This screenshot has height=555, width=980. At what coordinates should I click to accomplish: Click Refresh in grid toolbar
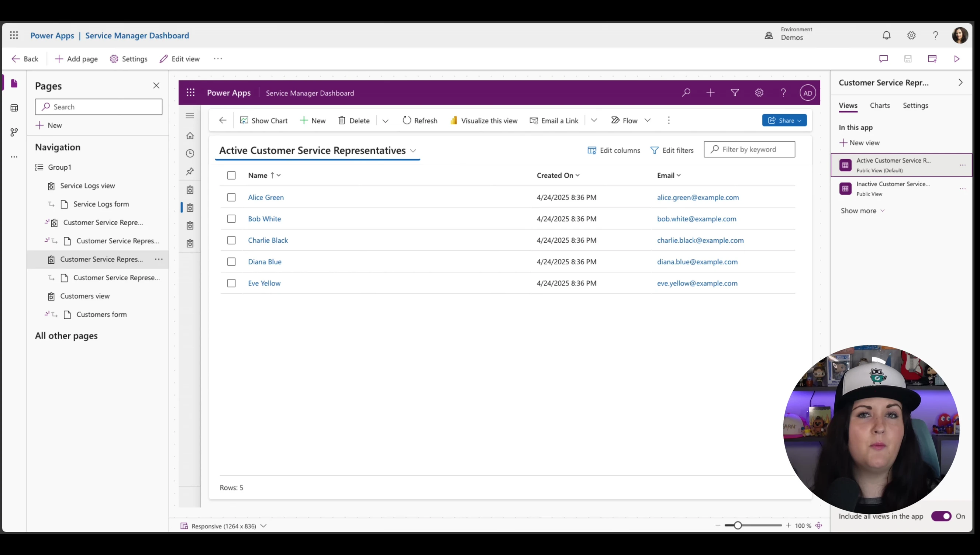pos(420,121)
